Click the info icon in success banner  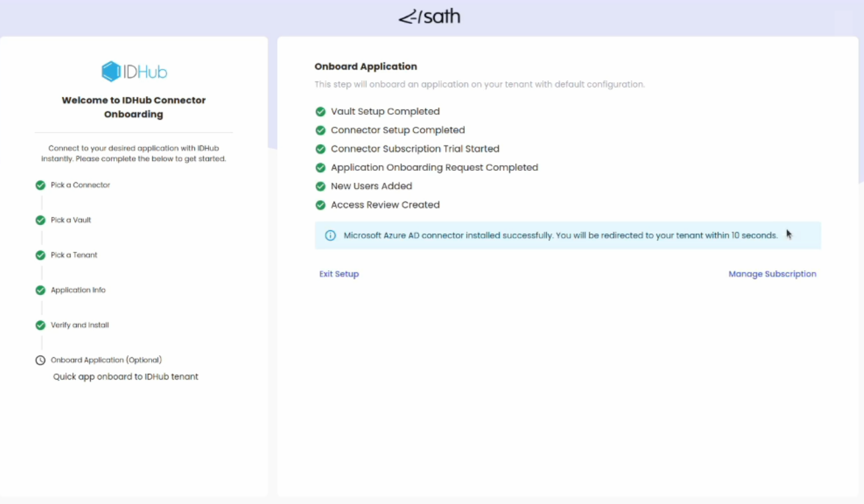[330, 236]
